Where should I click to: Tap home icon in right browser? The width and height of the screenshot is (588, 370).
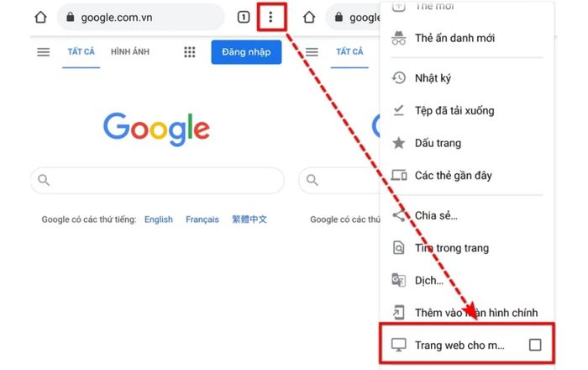point(309,17)
